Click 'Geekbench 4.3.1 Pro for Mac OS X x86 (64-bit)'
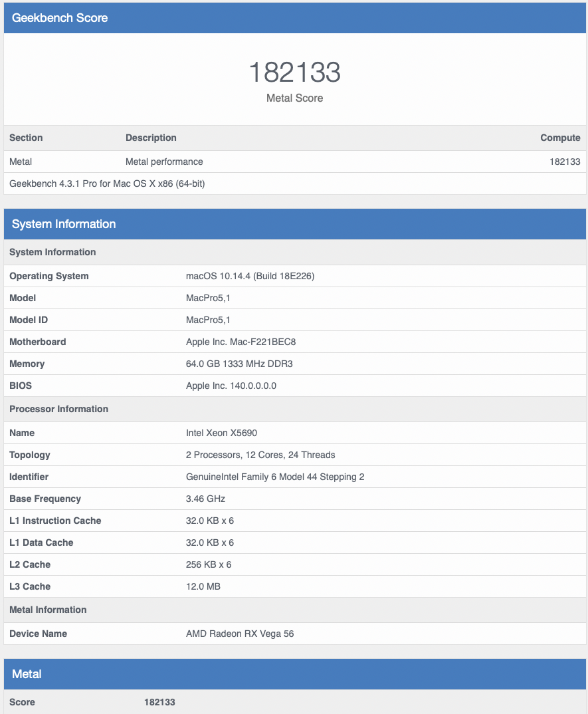Screen dimensions: 588x714 (x=107, y=183)
